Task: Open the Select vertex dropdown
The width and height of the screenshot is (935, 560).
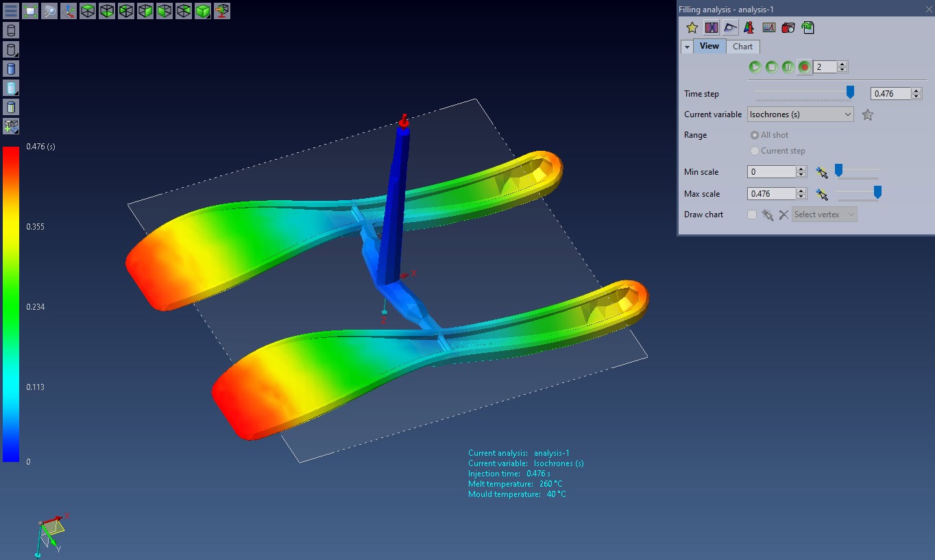Action: pos(825,215)
